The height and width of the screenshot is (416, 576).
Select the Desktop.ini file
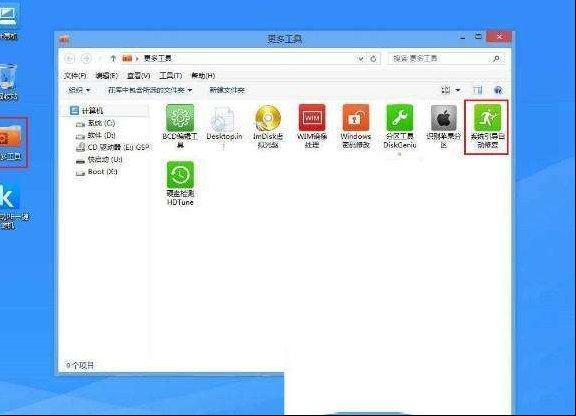click(224, 118)
